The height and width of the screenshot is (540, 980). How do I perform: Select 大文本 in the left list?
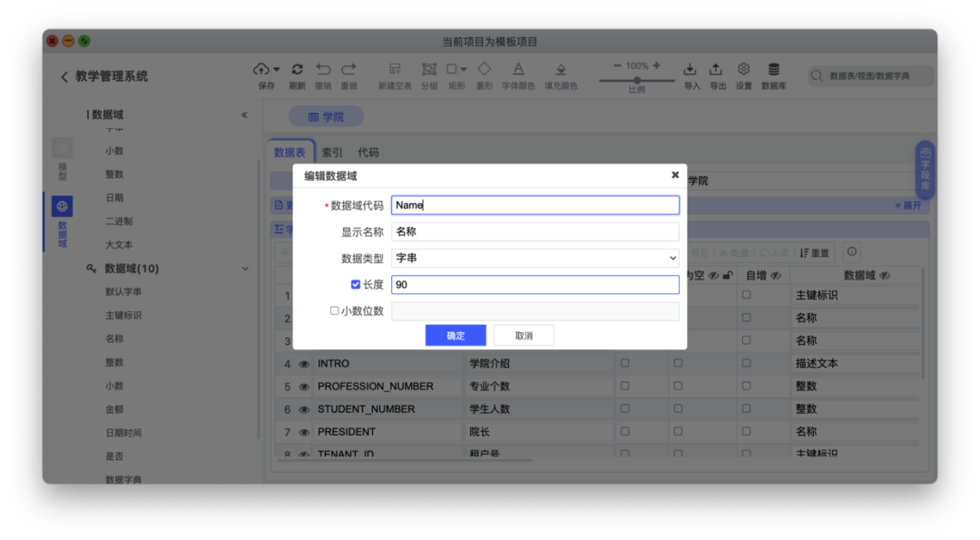119,245
